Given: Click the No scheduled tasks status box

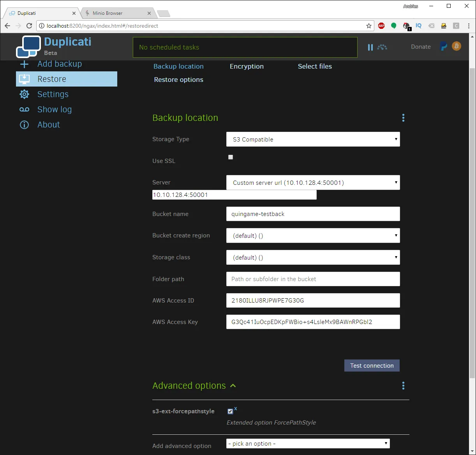Looking at the screenshot, I should coord(245,47).
